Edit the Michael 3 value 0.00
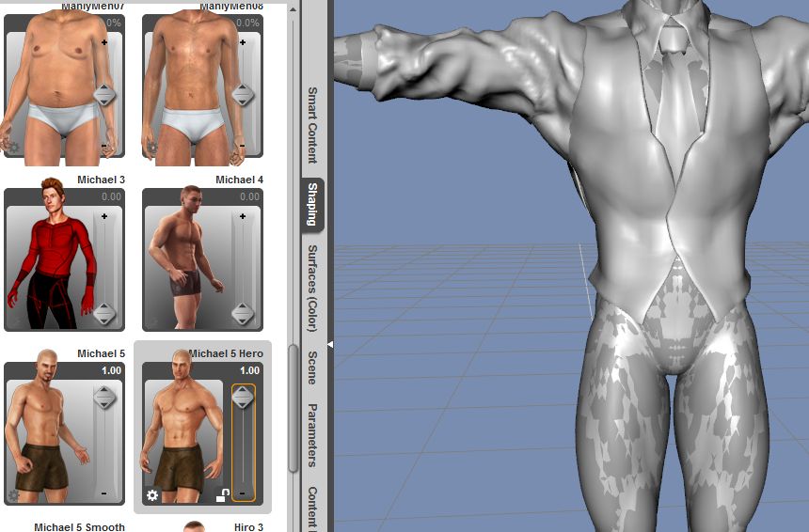 tap(111, 196)
